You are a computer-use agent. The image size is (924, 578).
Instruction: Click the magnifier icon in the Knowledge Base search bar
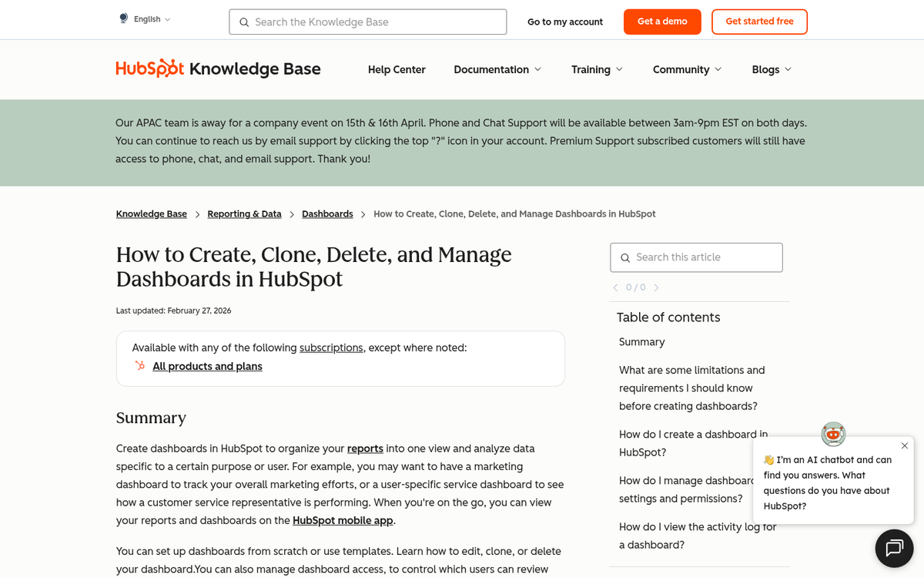[x=244, y=22]
